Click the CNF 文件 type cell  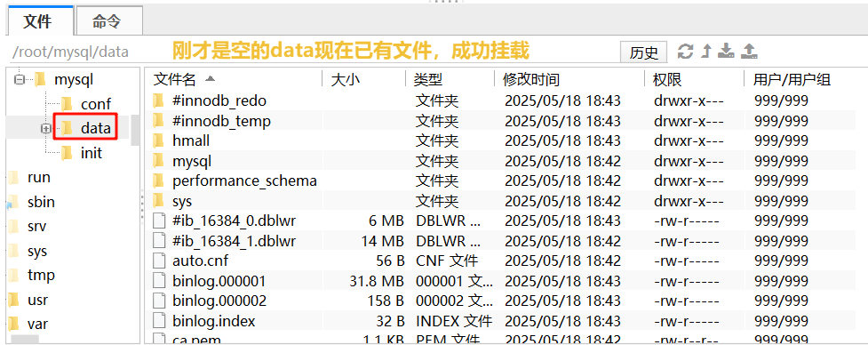click(447, 261)
